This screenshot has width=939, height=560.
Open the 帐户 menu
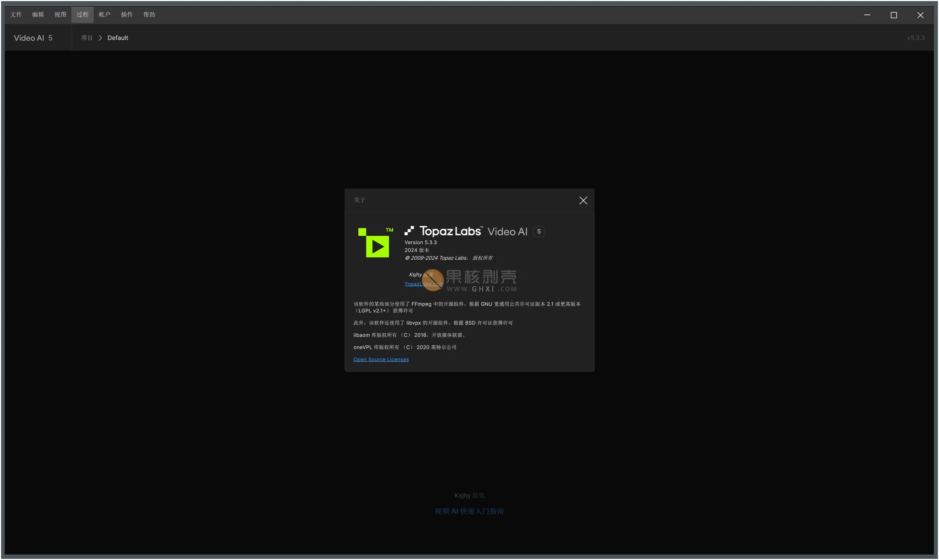click(x=105, y=14)
